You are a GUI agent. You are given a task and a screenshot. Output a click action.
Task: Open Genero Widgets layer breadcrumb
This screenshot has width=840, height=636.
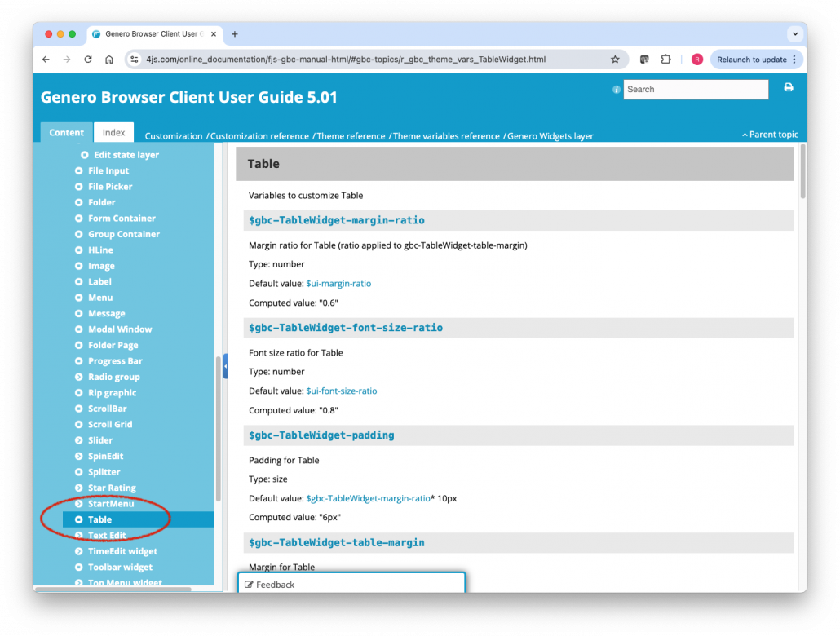click(x=550, y=136)
